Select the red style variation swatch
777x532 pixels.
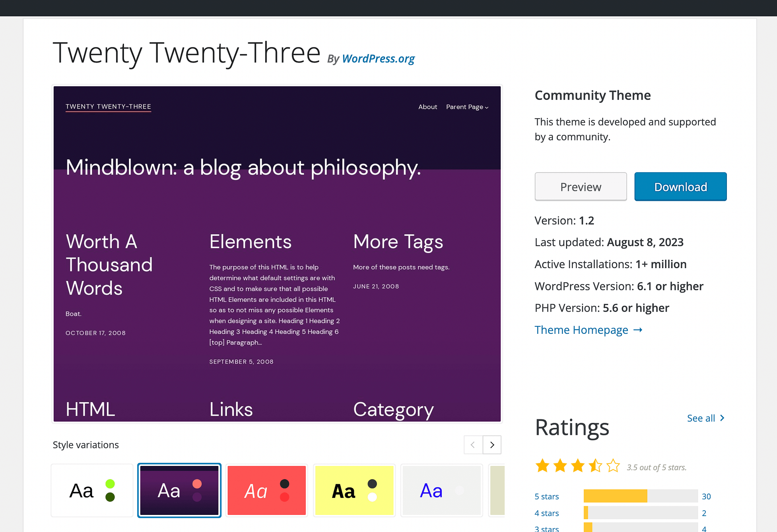267,490
